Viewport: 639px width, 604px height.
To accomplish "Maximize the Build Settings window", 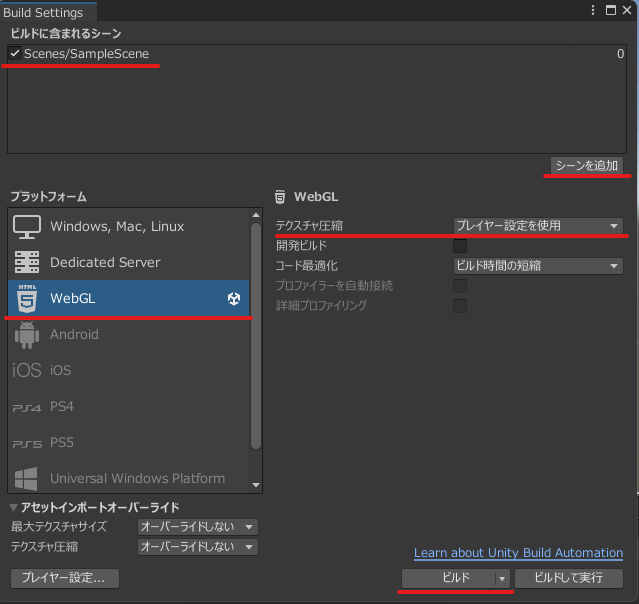I will [610, 10].
